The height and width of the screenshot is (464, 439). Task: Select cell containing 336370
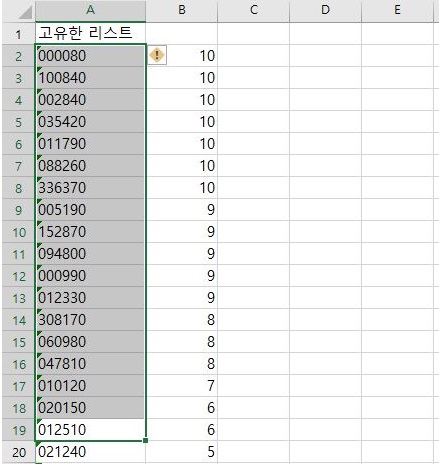point(90,188)
